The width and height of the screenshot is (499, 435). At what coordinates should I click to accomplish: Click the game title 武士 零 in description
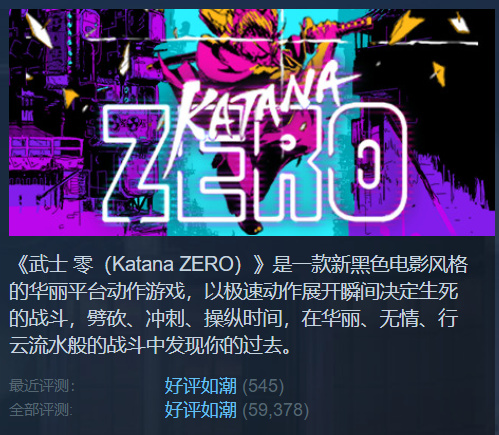[61, 264]
